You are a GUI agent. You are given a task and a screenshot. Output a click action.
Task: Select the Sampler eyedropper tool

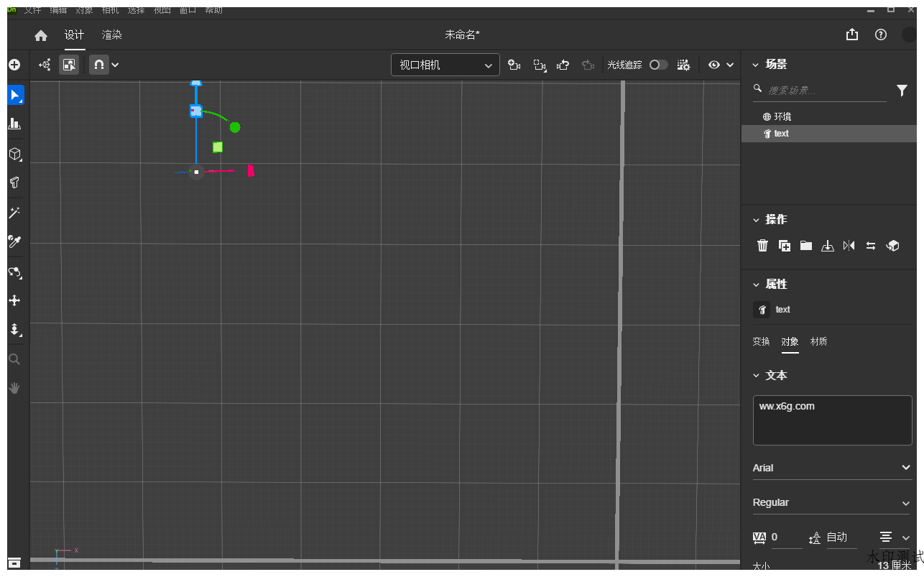coord(14,241)
